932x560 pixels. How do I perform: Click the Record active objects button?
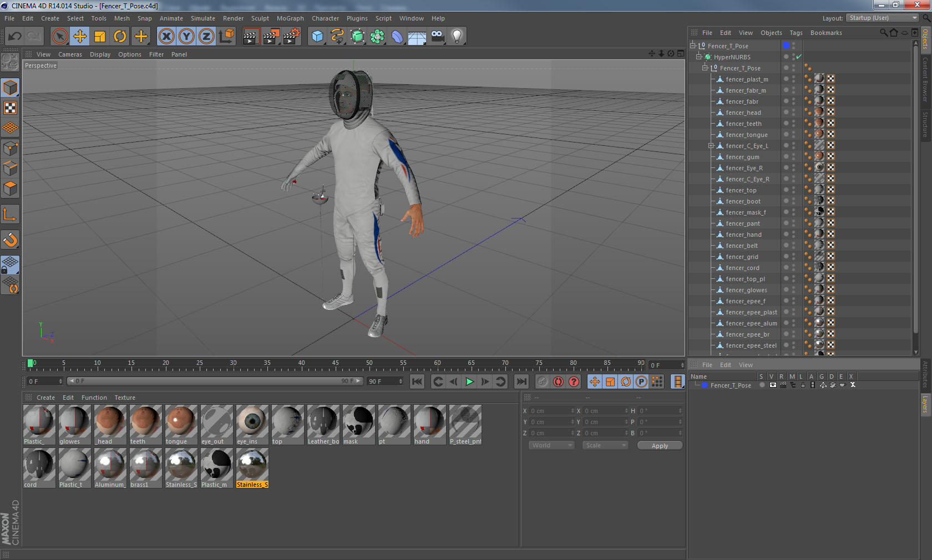click(x=543, y=381)
